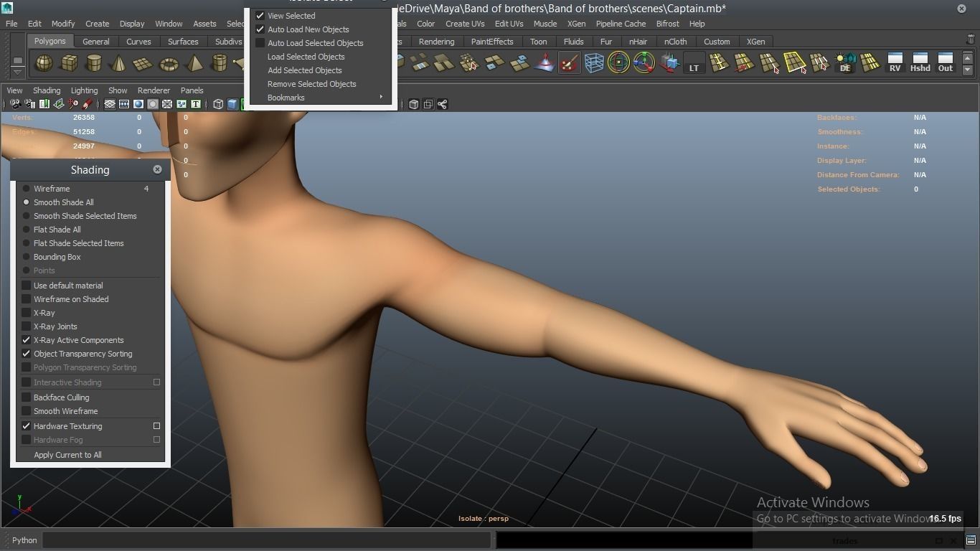The width and height of the screenshot is (980, 551).
Task: Switch to the Rendering shelf tab
Action: click(x=436, y=42)
